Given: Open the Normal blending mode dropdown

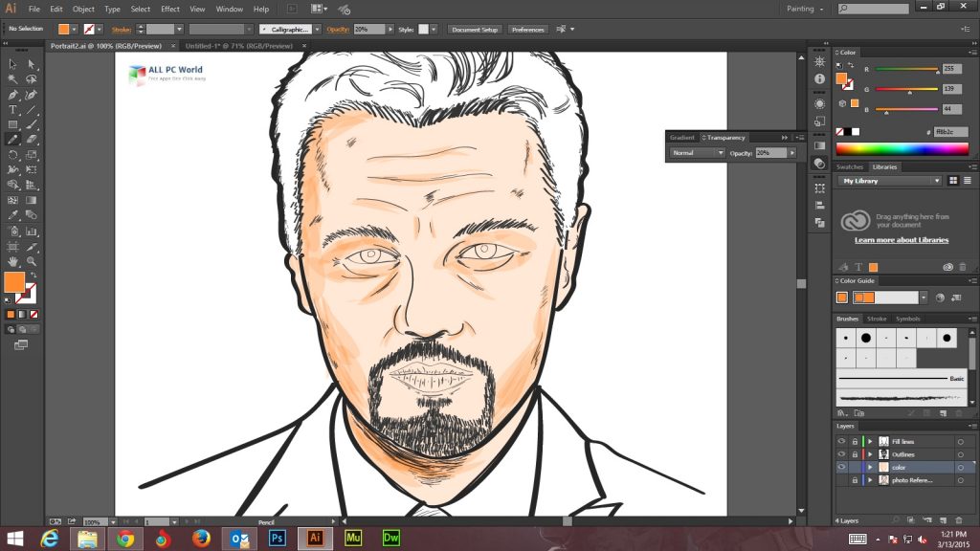Looking at the screenshot, I should [x=697, y=153].
